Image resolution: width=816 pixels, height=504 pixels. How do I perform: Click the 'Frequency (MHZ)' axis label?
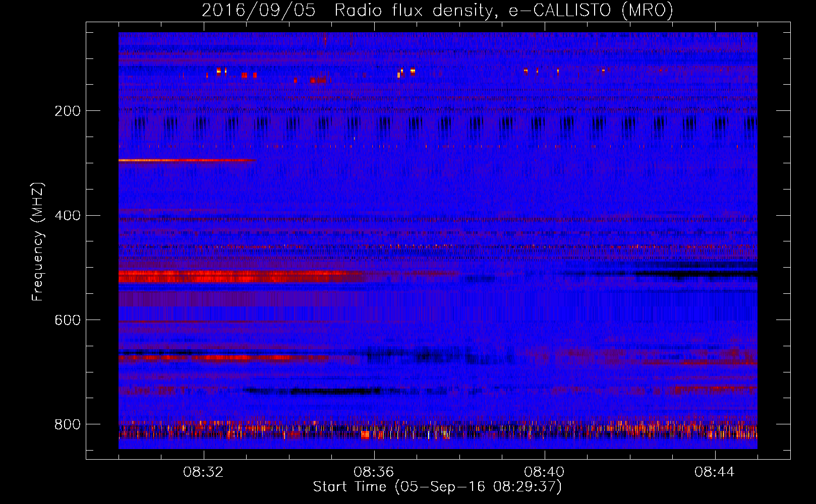click(x=38, y=242)
